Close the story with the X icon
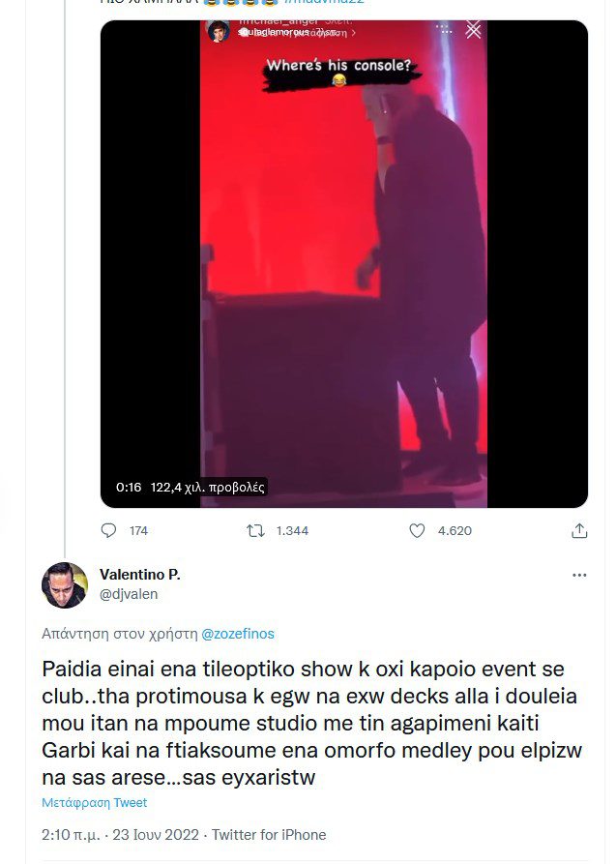This screenshot has height=864, width=616. [473, 30]
